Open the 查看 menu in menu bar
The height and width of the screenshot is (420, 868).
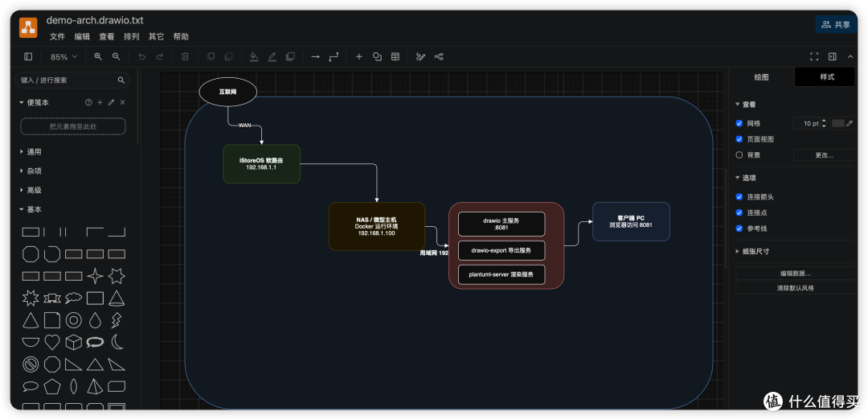pos(107,36)
